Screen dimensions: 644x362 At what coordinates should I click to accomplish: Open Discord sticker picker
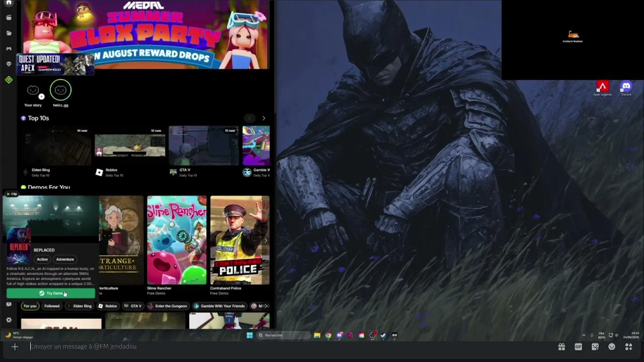pos(595,346)
